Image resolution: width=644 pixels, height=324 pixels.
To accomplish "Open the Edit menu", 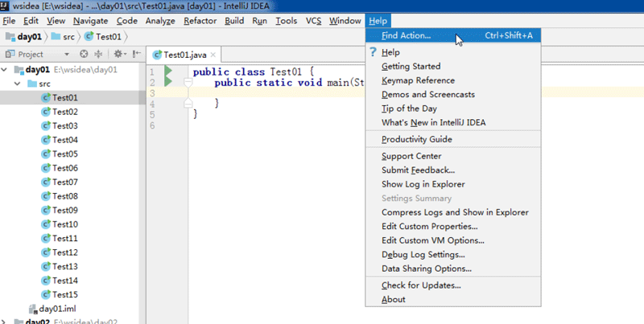I will 31,21.
